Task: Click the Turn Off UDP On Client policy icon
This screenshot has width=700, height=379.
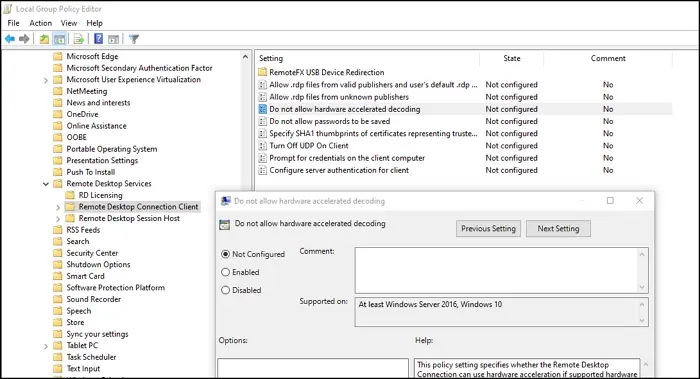Action: (262, 146)
